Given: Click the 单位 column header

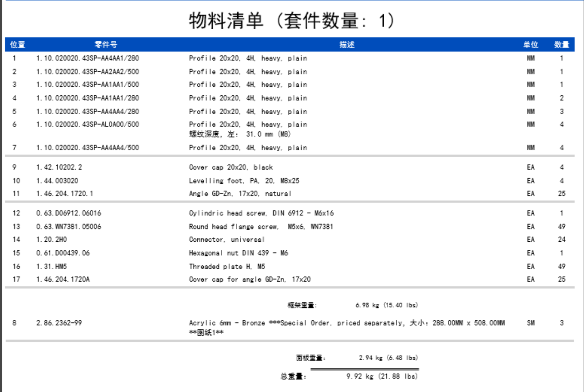Looking at the screenshot, I should (x=531, y=45).
